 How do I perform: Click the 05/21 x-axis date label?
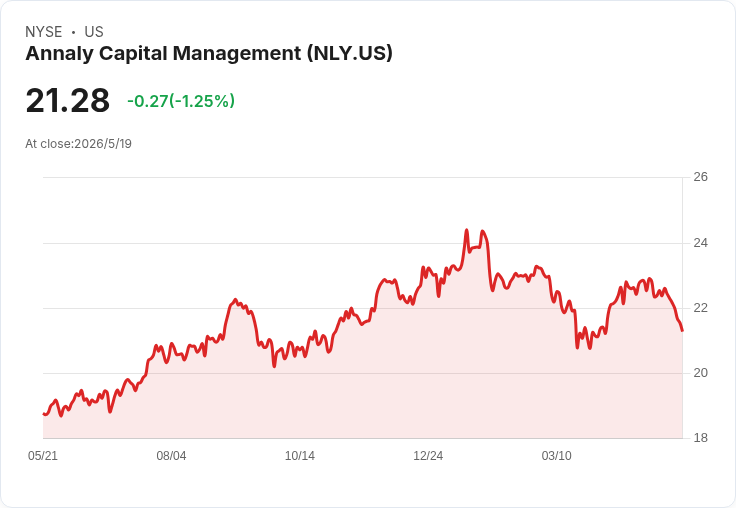pos(43,456)
